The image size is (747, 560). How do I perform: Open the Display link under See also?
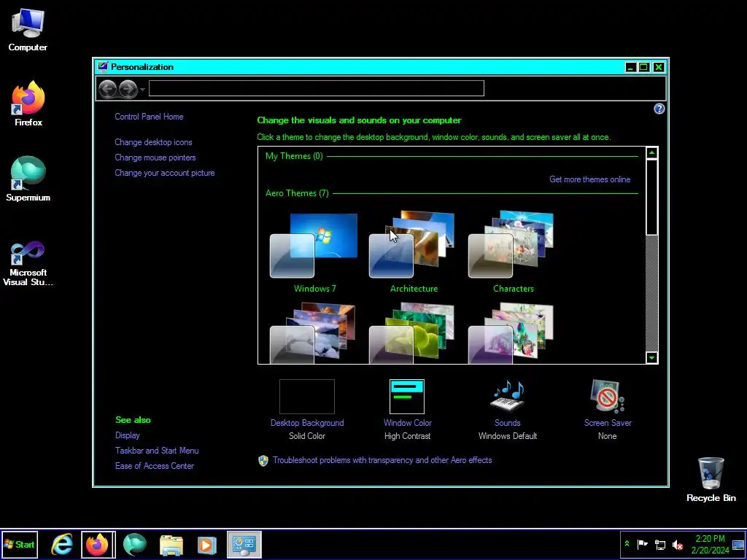point(127,435)
